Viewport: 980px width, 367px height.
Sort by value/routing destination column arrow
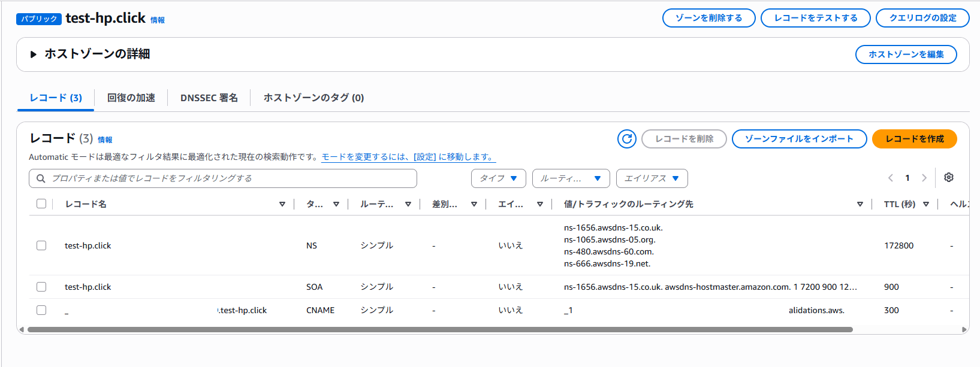pyautogui.click(x=860, y=204)
